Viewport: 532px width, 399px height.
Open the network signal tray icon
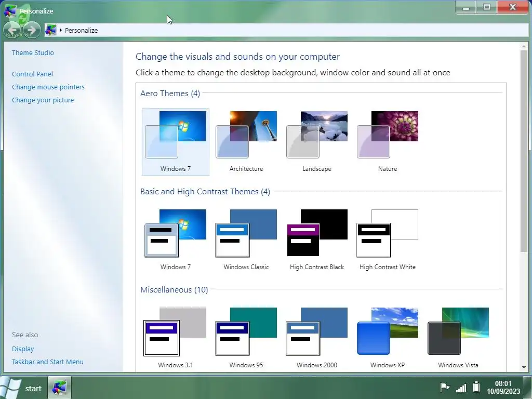tap(461, 388)
